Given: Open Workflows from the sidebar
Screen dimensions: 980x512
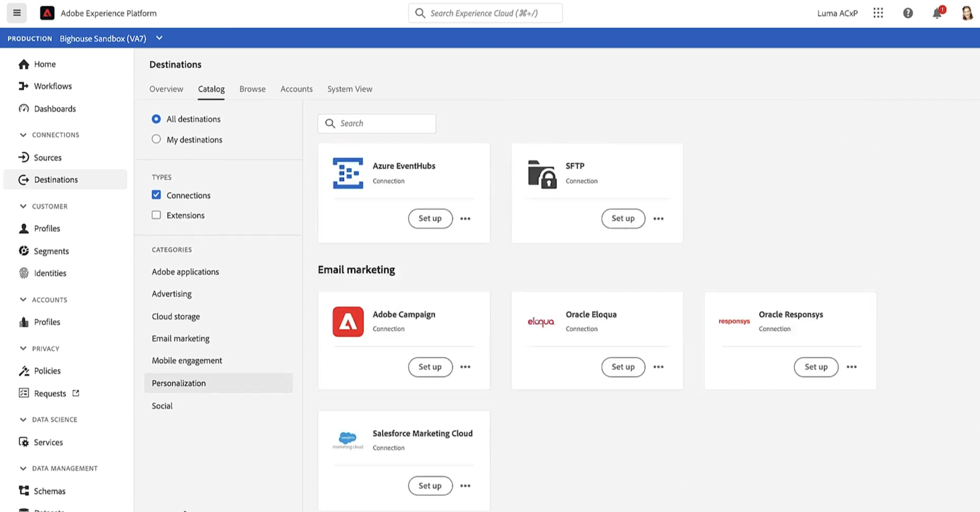Looking at the screenshot, I should (x=45, y=86).
